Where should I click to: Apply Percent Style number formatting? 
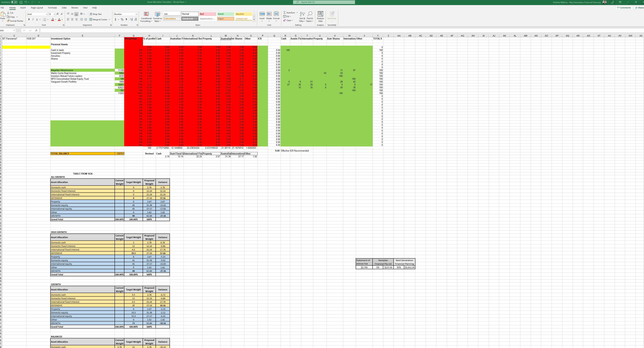click(x=122, y=19)
